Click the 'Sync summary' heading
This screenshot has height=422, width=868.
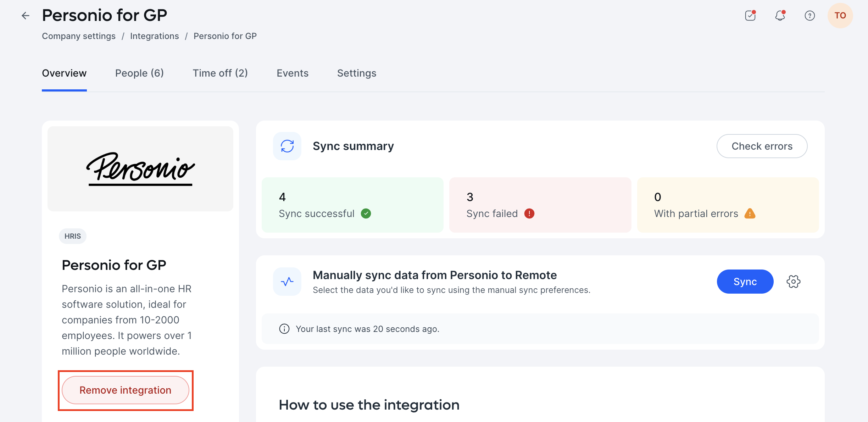353,146
